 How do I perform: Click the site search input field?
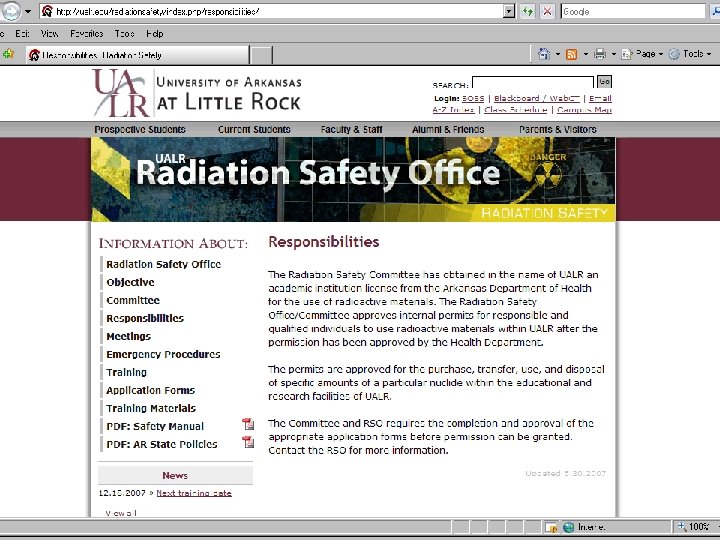[x=533, y=83]
